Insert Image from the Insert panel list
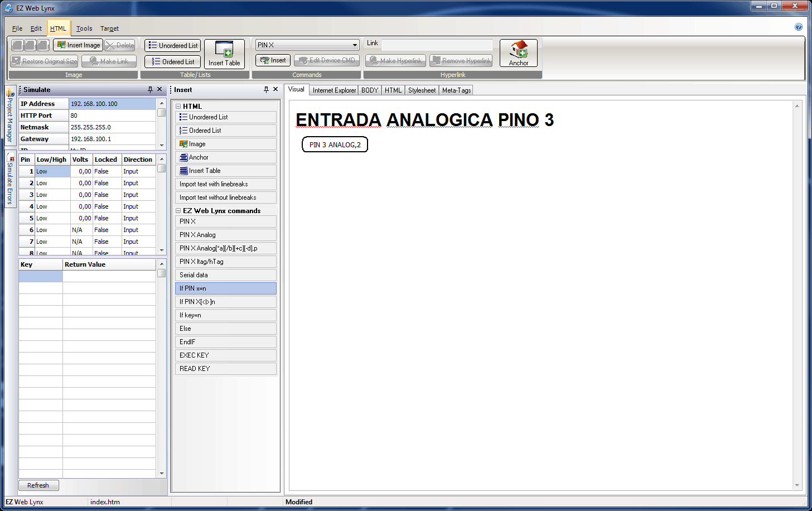Viewport: 812px width, 511px height. pyautogui.click(x=225, y=144)
